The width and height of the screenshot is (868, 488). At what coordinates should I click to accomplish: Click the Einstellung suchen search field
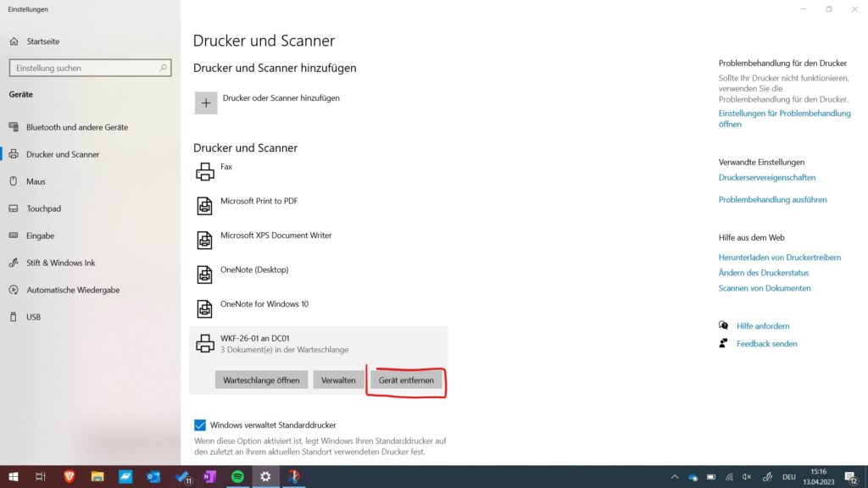90,68
